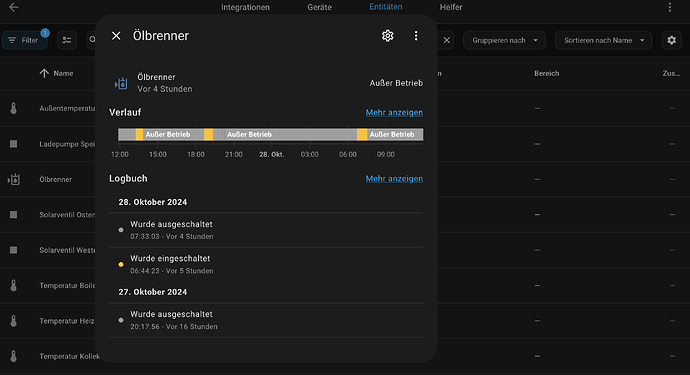Viewport: 690px width, 375px height.
Task: Show more history under Verlauf
Action: (x=394, y=113)
